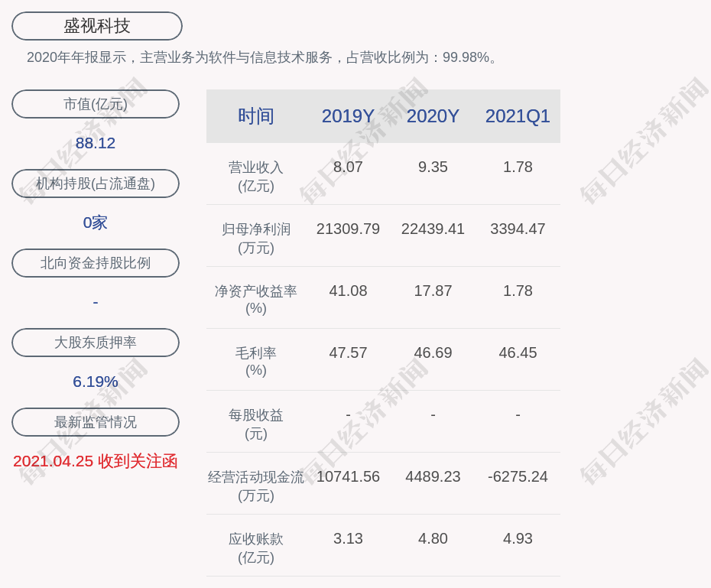
Task: Select the 2020年年报显示 main business description line
Action: click(x=262, y=57)
